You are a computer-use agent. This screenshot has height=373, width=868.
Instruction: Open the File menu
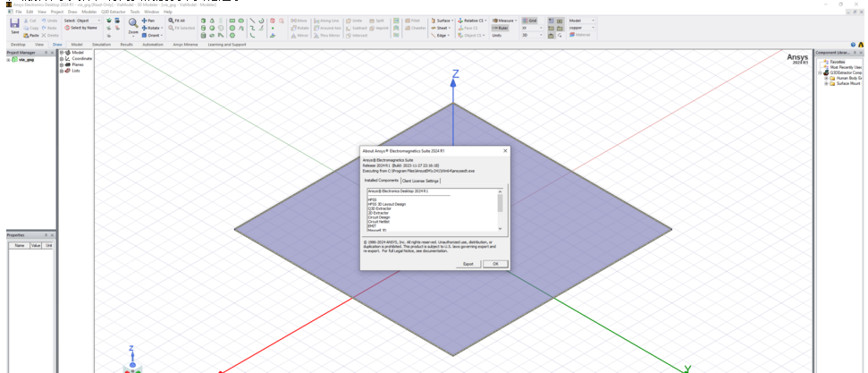click(x=19, y=12)
